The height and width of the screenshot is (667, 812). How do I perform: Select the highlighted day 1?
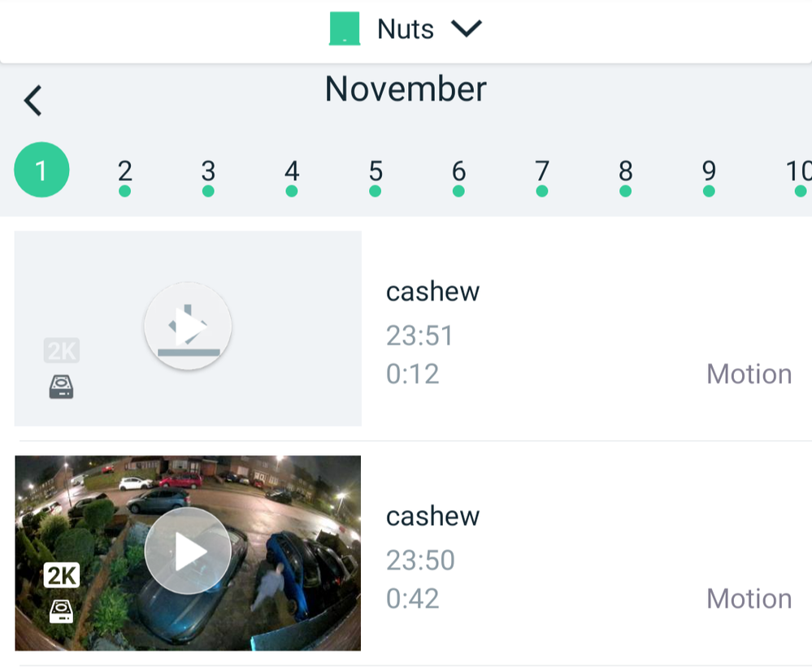coord(41,170)
